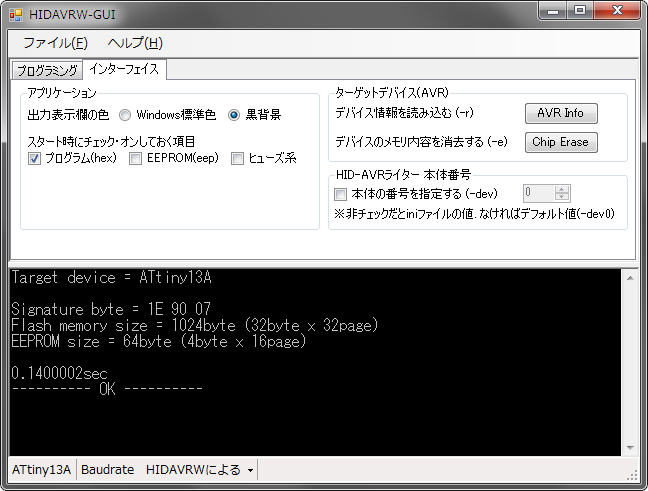Click the HIDAVRW-GUI title bar app icon
This screenshot has width=648, height=491.
16,15
